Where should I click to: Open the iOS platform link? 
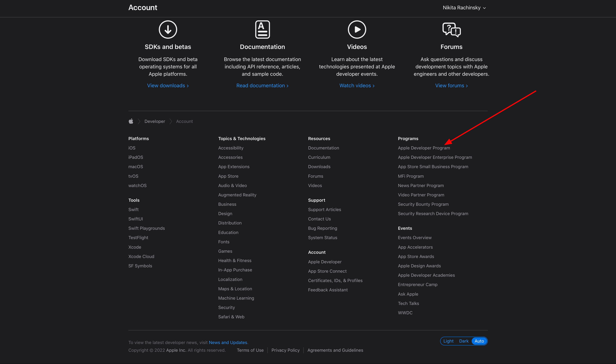coord(132,148)
